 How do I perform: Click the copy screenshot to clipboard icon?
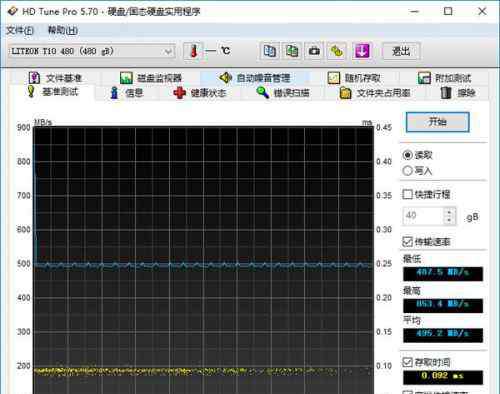(292, 51)
